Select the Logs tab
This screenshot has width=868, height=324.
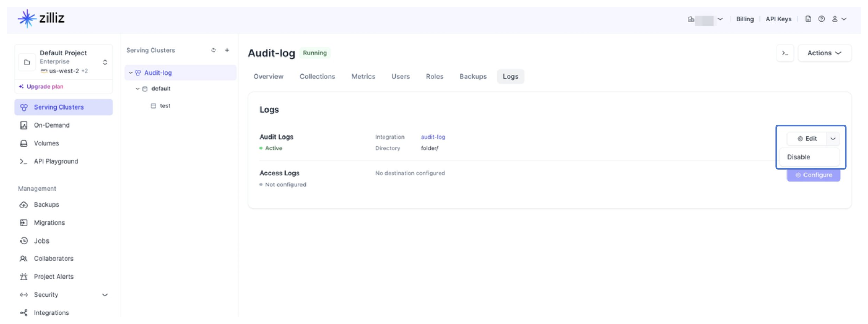(510, 76)
